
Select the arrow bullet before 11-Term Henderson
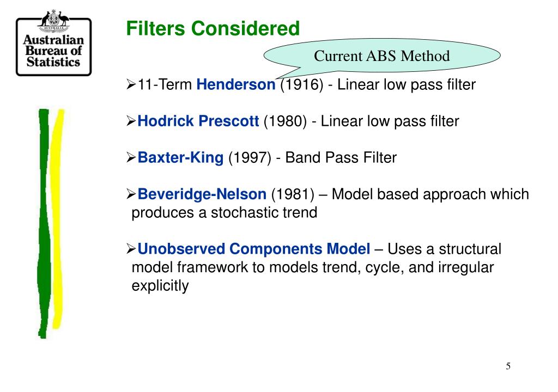[x=131, y=85]
